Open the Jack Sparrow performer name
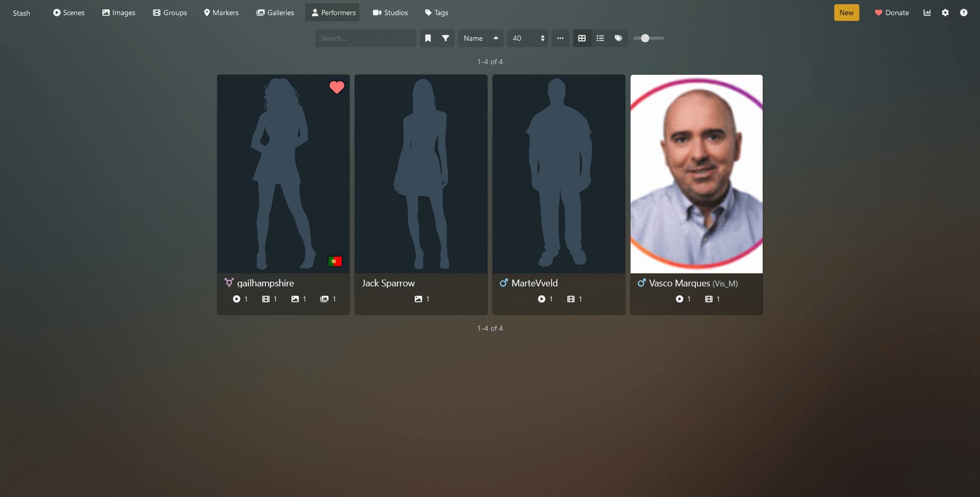980x497 pixels. 388,283
